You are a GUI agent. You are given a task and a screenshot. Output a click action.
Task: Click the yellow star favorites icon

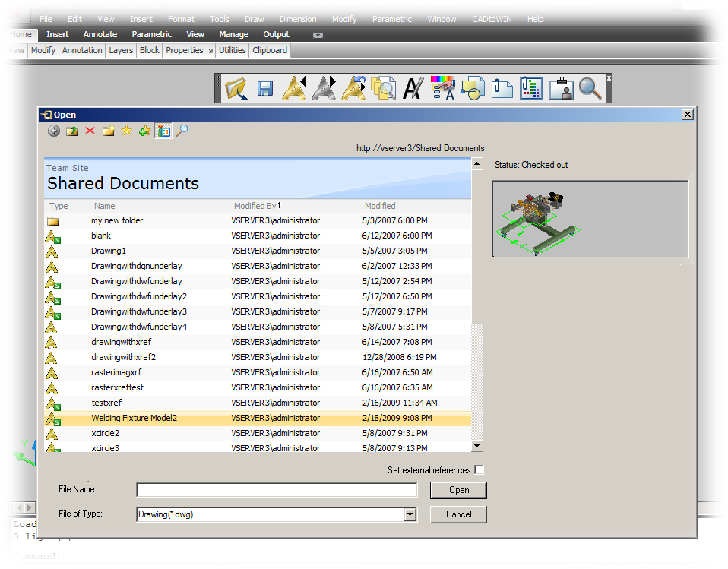click(x=126, y=131)
